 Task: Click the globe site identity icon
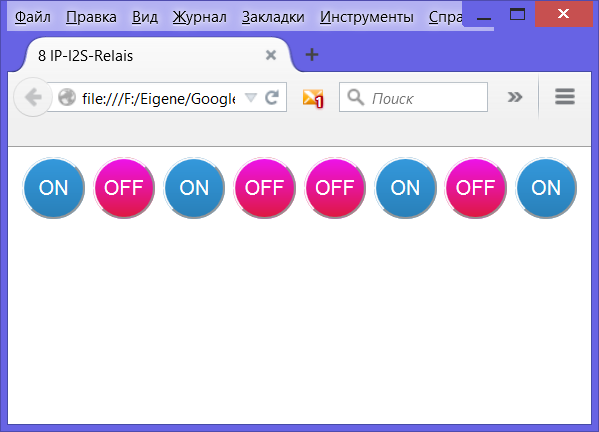(x=67, y=97)
